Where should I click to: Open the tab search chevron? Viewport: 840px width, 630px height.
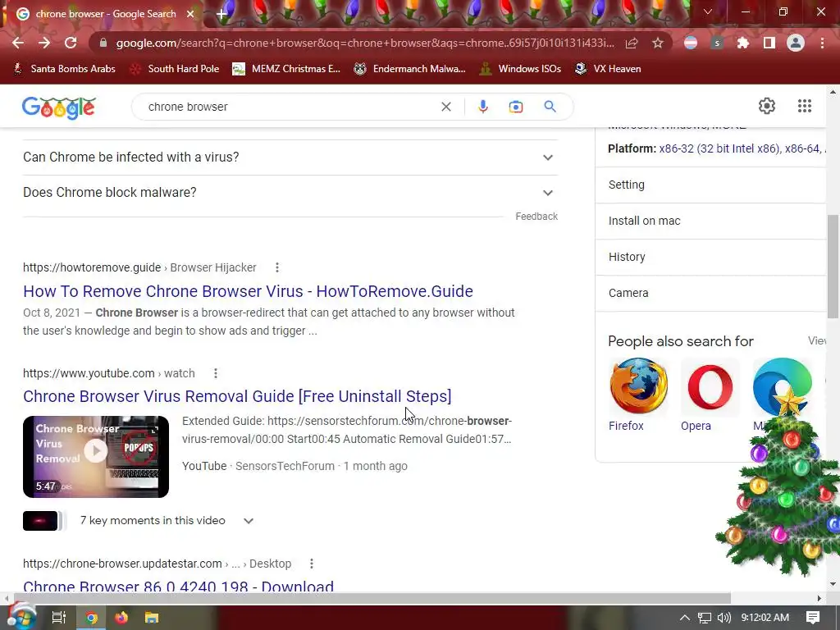pos(708,11)
